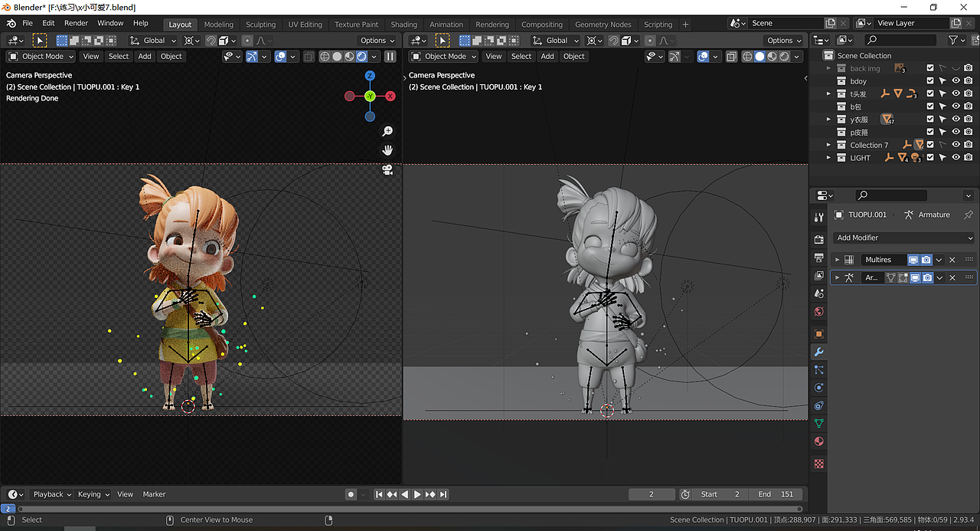Remove the Multires modifier

pyautogui.click(x=952, y=260)
